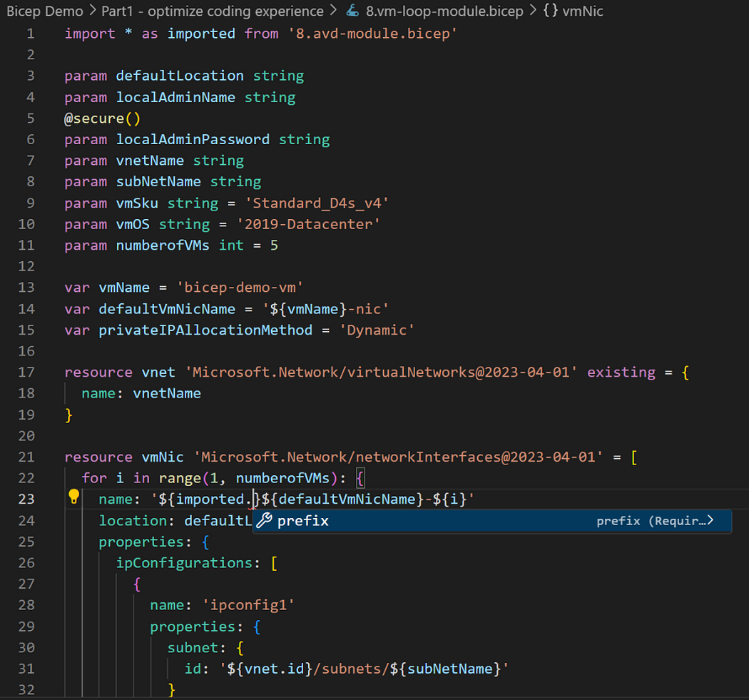Image resolution: width=749 pixels, height=700 pixels.
Task: Click the Bicep file icon in the breadcrumb
Action: tap(352, 11)
